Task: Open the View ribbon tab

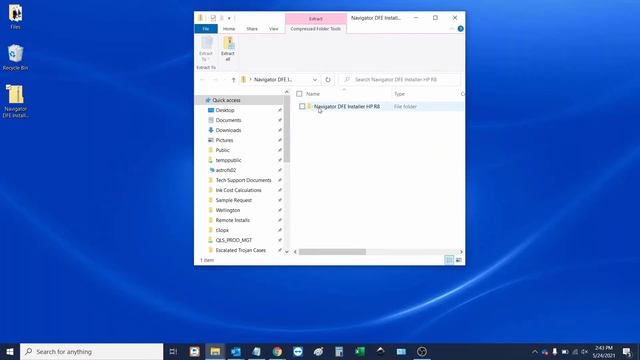Action: point(273,29)
